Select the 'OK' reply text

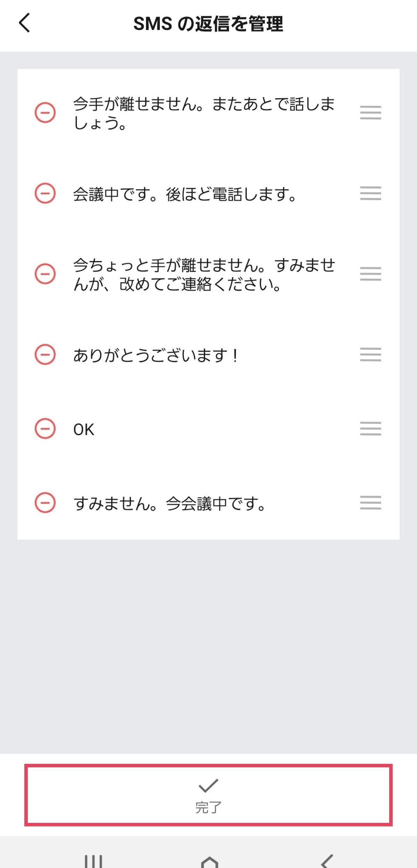tap(84, 429)
